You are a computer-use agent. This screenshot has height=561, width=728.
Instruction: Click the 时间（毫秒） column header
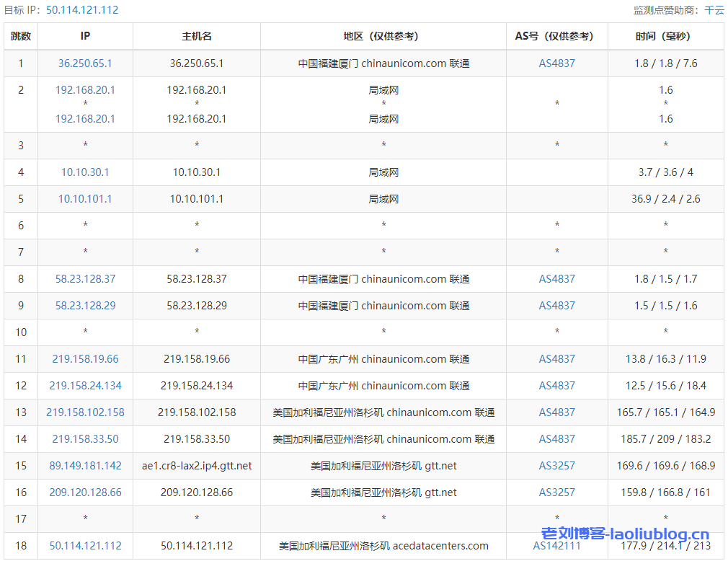click(665, 36)
